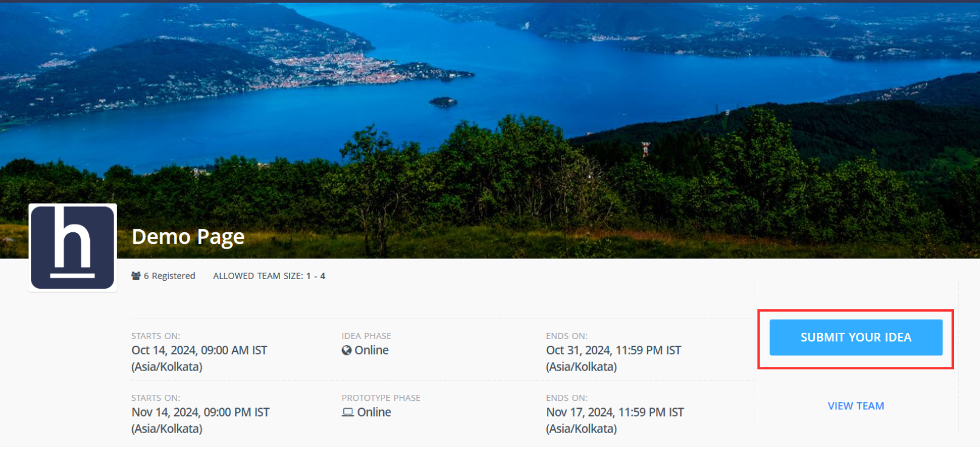The image size is (980, 467).
Task: Click Asia/Kolkata timezone below Nov 17 date
Action: pos(581,429)
